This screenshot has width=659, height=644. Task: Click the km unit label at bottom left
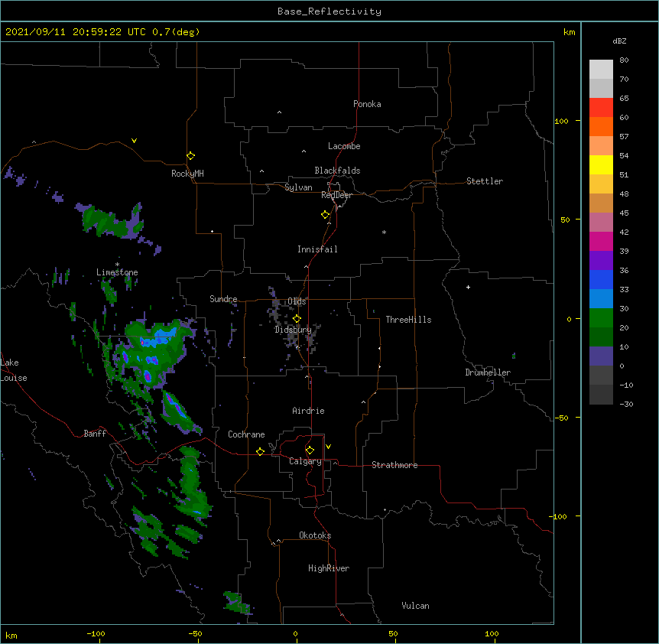point(11,635)
